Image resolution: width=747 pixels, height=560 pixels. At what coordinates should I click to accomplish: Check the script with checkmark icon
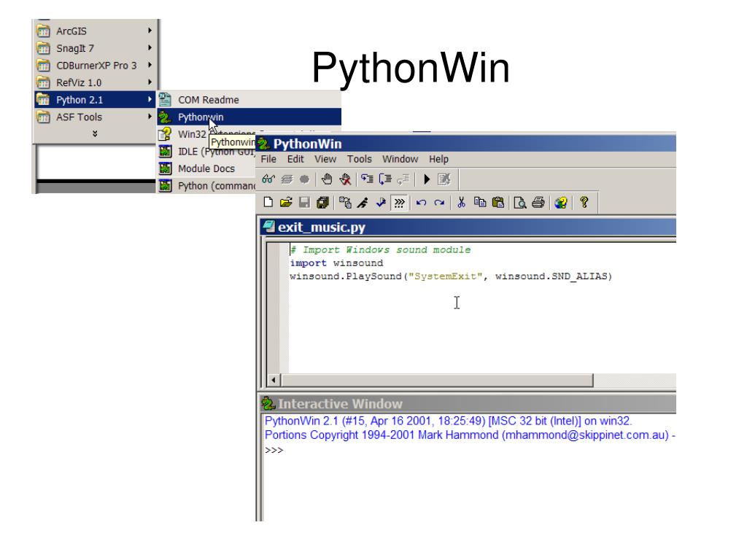tap(381, 203)
